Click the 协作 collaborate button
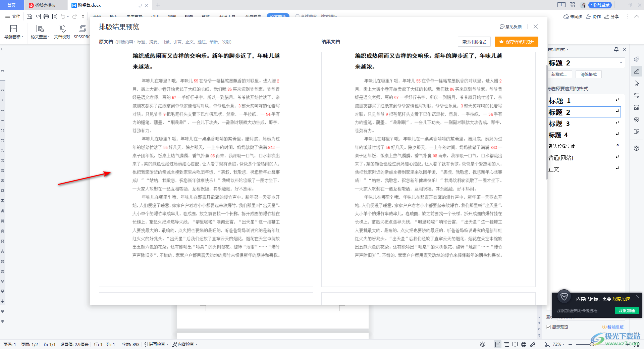 [593, 16]
